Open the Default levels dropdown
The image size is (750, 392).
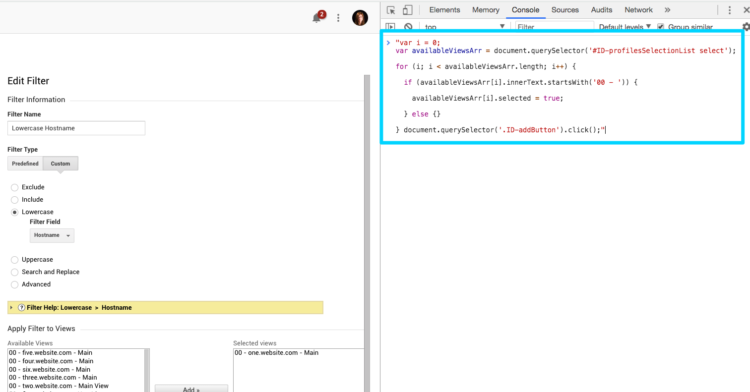[625, 27]
